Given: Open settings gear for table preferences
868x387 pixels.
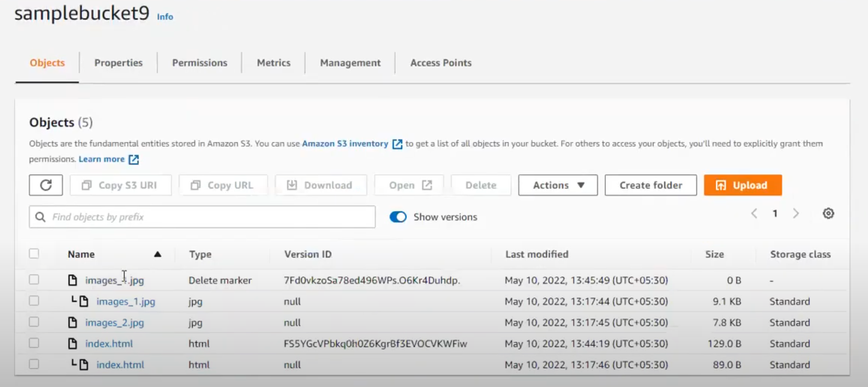Looking at the screenshot, I should coord(828,213).
